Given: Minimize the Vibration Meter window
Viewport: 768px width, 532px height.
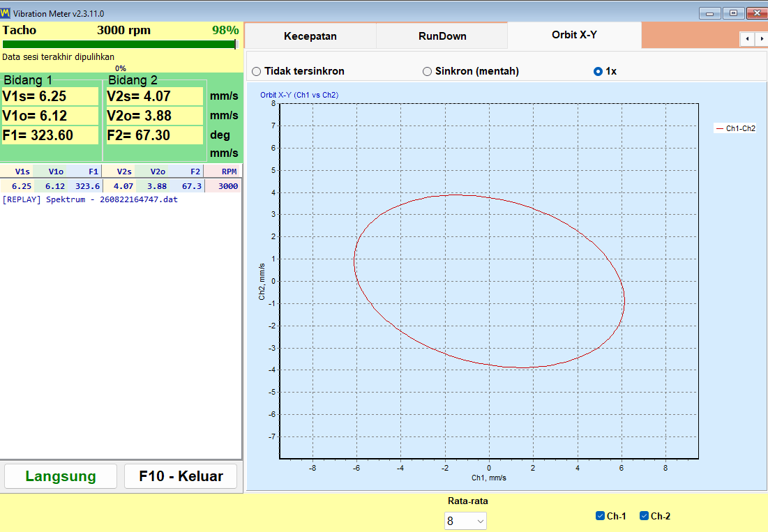Looking at the screenshot, I should 709,13.
